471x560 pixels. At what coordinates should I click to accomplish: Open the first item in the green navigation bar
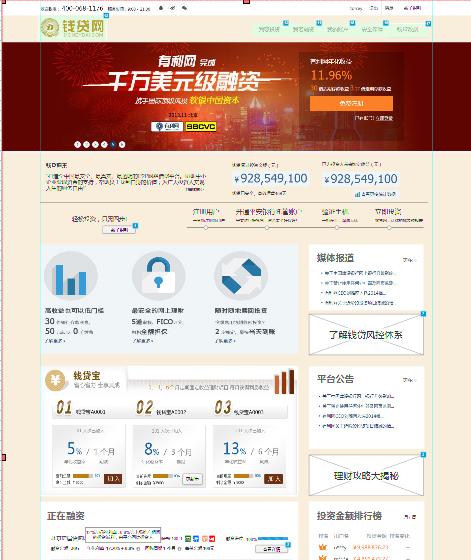point(269,30)
